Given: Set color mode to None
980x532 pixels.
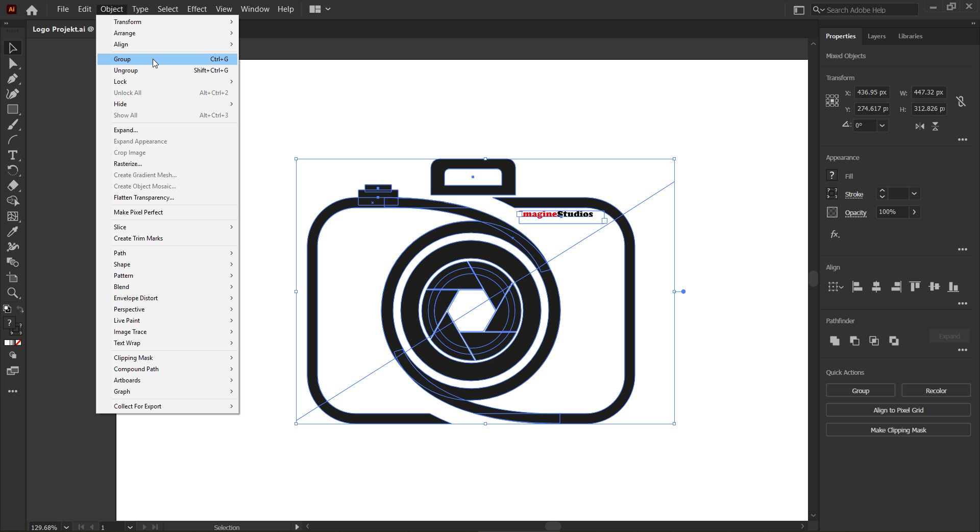Looking at the screenshot, I should point(18,343).
